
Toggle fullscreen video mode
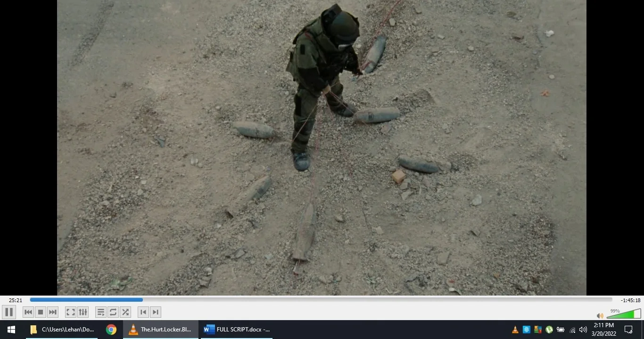point(70,312)
